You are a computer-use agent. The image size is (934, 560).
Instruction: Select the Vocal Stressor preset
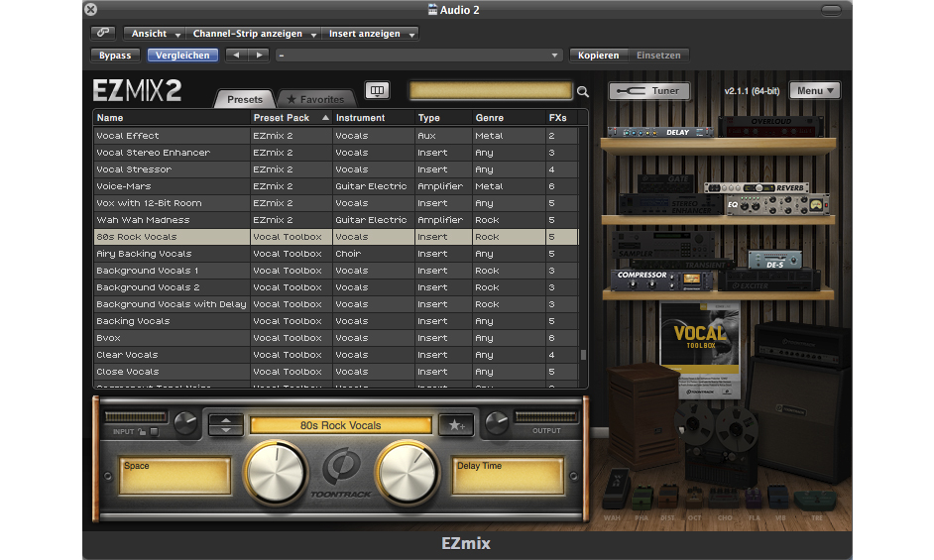(336, 169)
